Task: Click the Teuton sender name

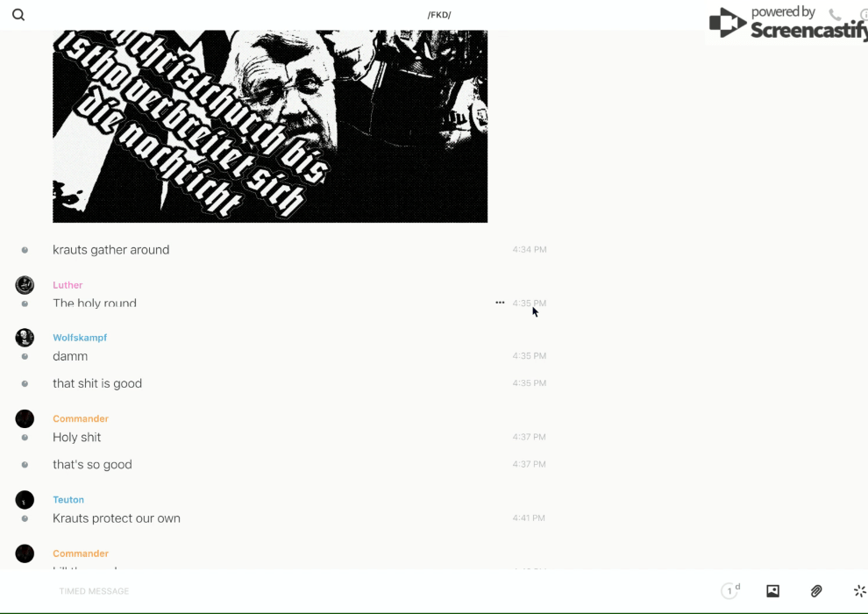Action: 68,499
